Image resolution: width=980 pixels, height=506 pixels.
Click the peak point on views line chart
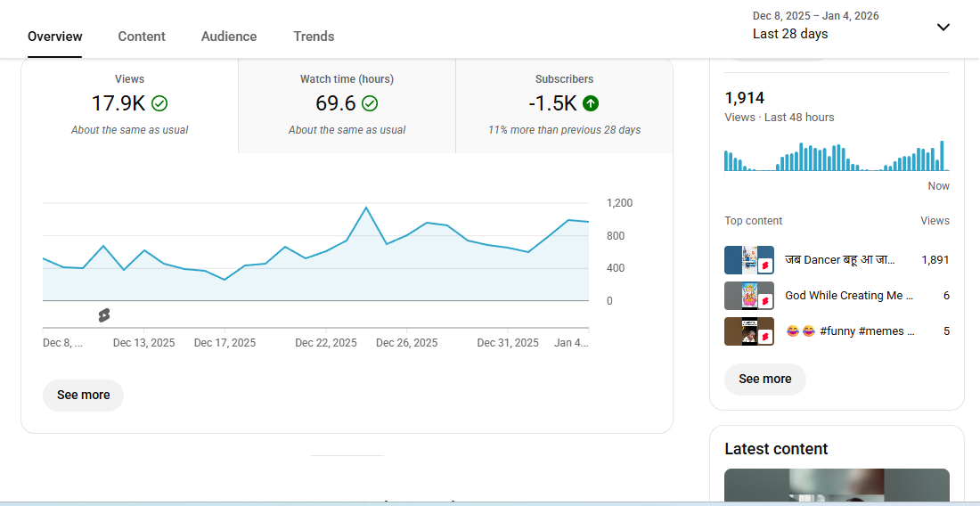366,208
